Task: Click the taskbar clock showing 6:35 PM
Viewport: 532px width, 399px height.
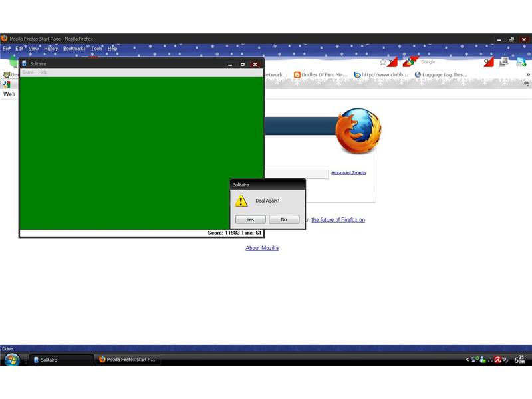Action: 519,360
